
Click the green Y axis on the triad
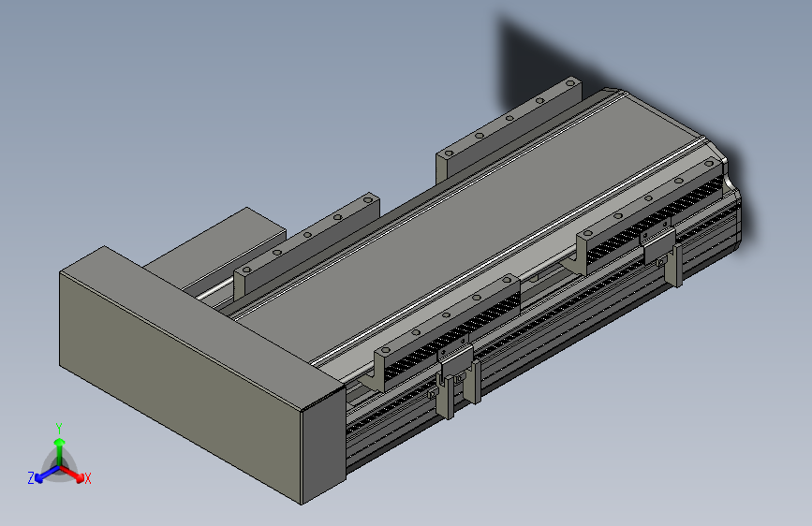pyautogui.click(x=60, y=452)
